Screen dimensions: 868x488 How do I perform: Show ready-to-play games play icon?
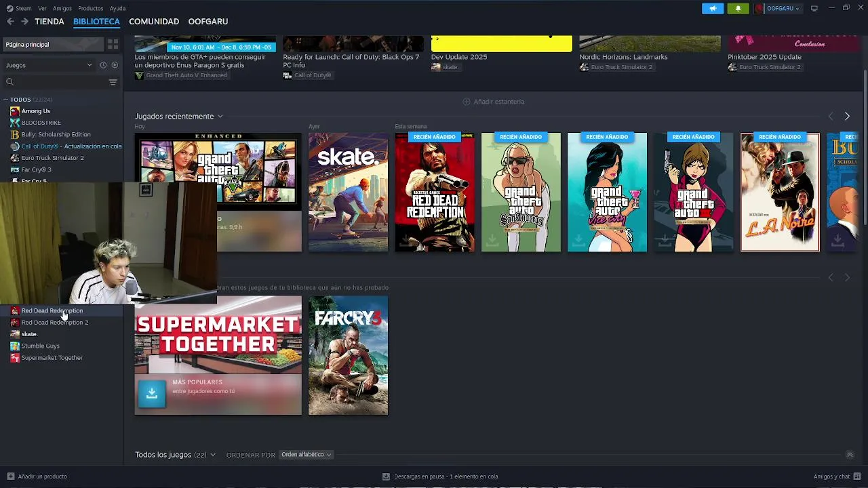click(x=115, y=65)
